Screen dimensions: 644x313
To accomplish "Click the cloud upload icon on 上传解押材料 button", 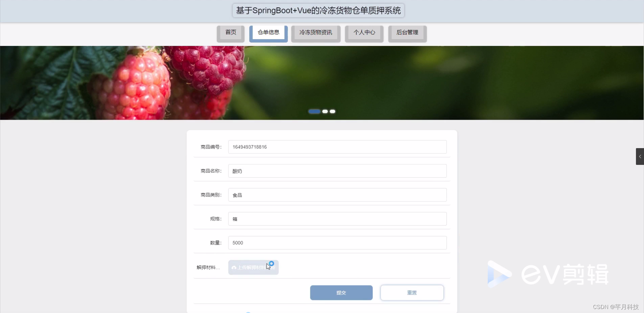I will click(x=234, y=267).
